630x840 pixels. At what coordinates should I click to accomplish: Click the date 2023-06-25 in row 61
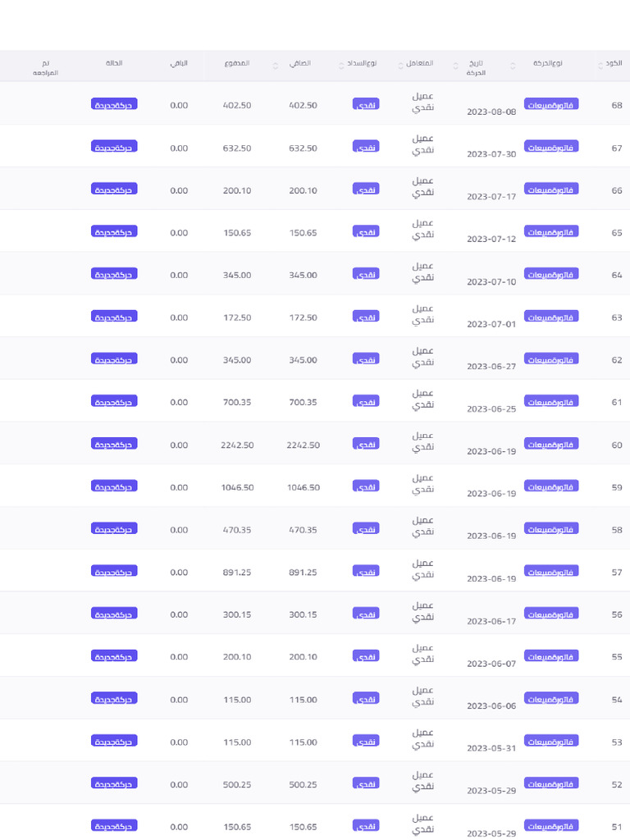[491, 409]
